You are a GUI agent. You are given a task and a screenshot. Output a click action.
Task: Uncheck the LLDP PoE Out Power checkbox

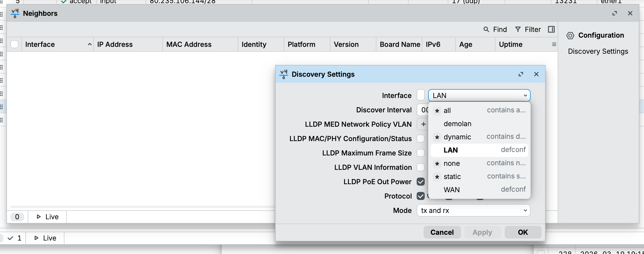[421, 182]
